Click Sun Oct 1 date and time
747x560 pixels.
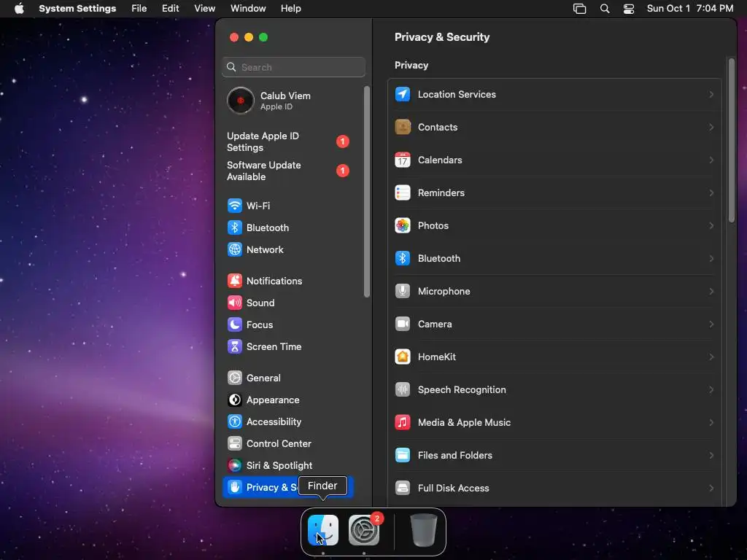pyautogui.click(x=690, y=9)
